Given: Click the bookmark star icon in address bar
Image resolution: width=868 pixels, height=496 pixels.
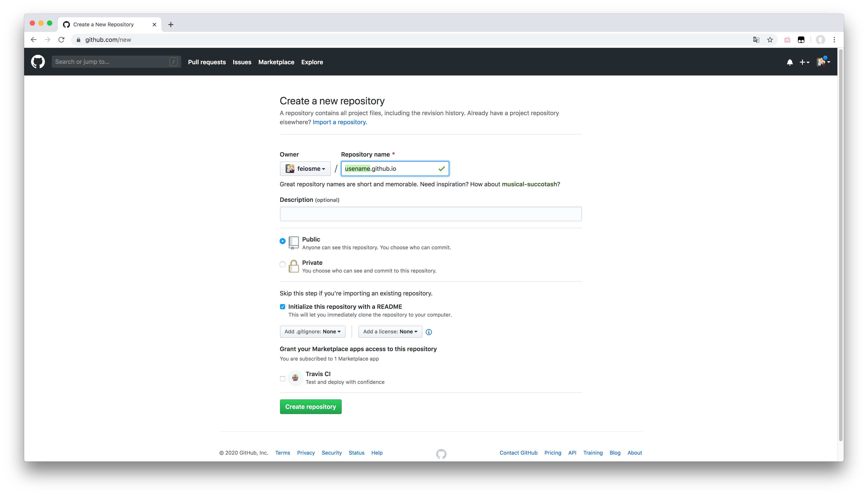Looking at the screenshot, I should 770,40.
